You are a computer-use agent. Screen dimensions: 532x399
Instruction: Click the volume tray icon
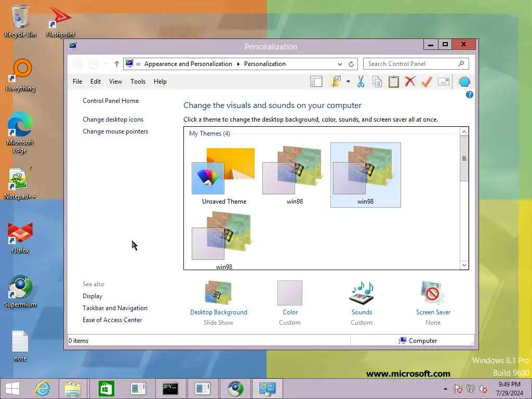point(483,389)
